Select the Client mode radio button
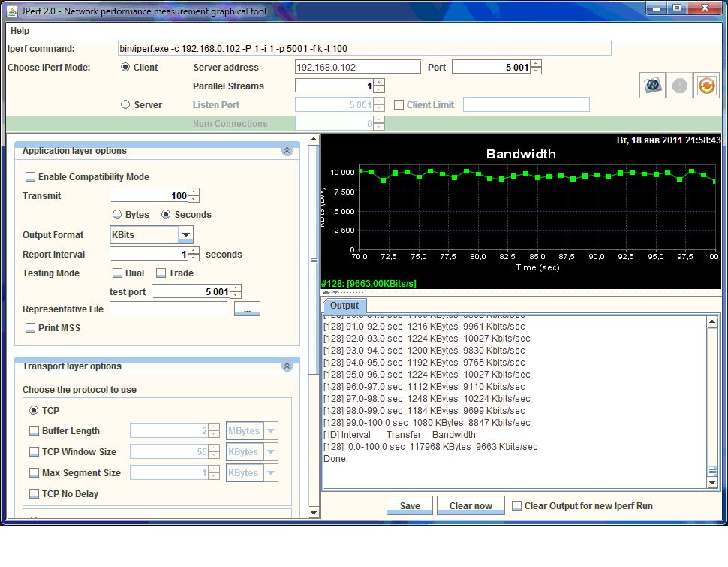728x567 pixels. [125, 67]
